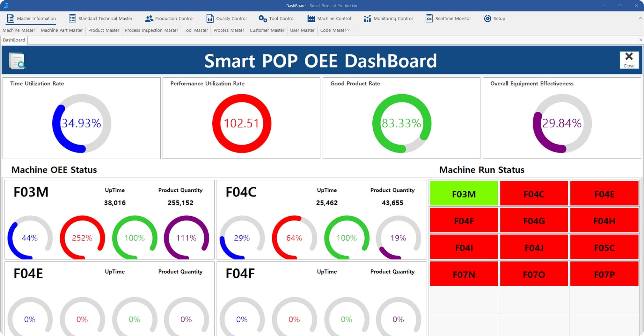Click the Close button on the OEE dashboard
Viewport: 644px width, 336px height.
[629, 60]
